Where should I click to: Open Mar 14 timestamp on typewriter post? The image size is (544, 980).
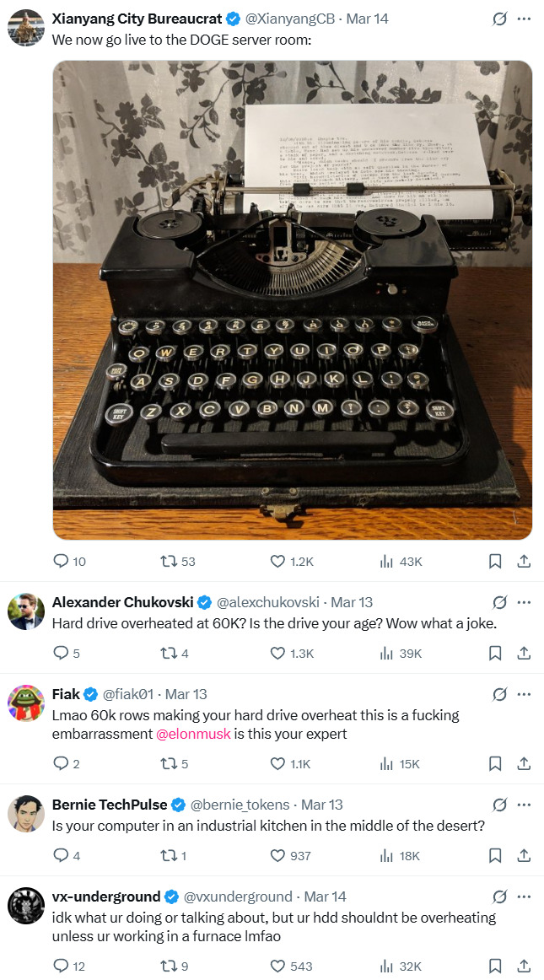[x=367, y=19]
